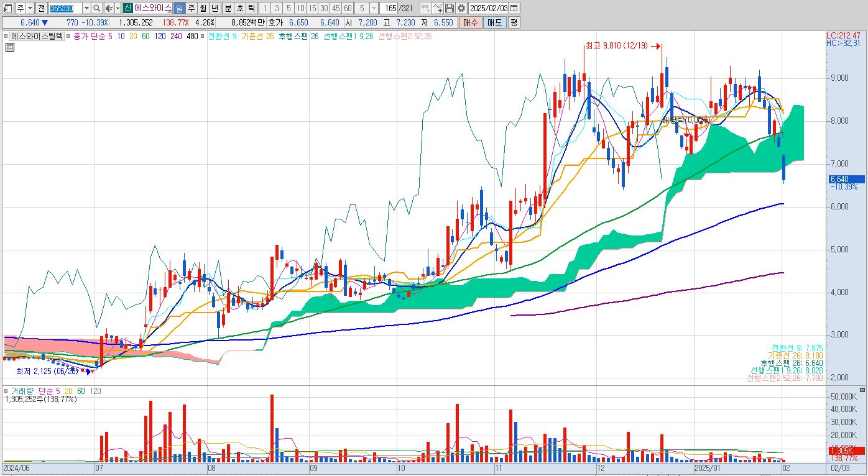This screenshot has height=476, width=868.
Task: Click the 전 button beside the stock code
Action: (41, 8)
